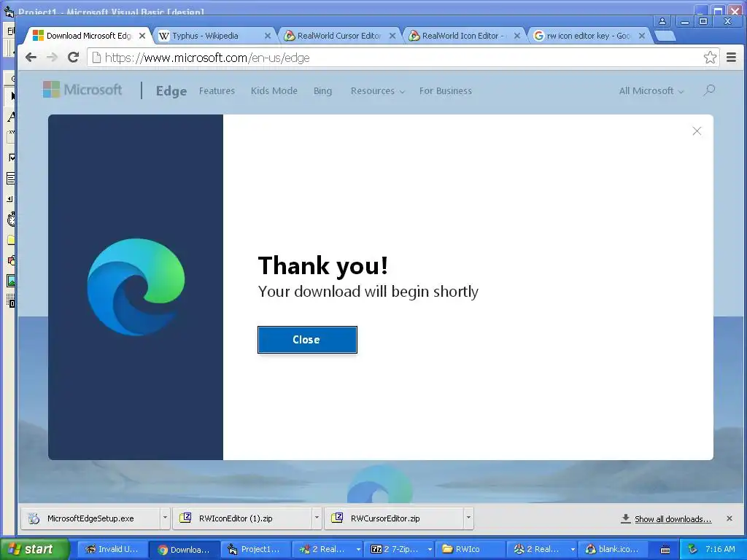Open the Chrome user profile button
Viewport: 747px width, 560px height.
(662, 21)
